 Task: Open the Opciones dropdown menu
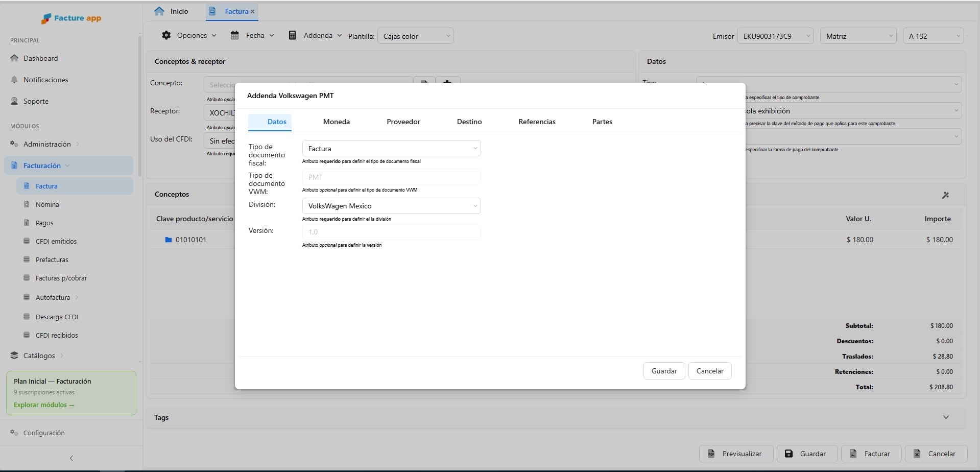189,35
